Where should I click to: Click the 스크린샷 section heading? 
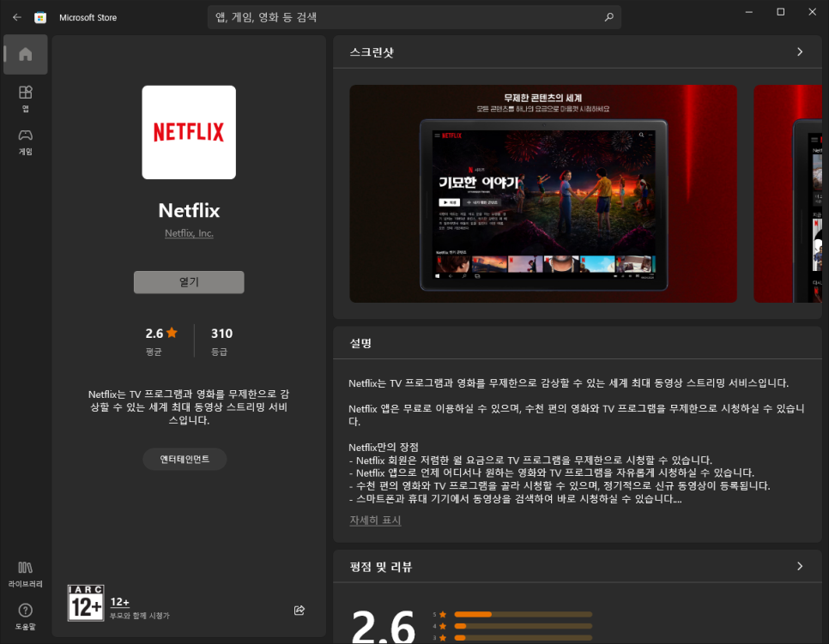pyautogui.click(x=372, y=52)
